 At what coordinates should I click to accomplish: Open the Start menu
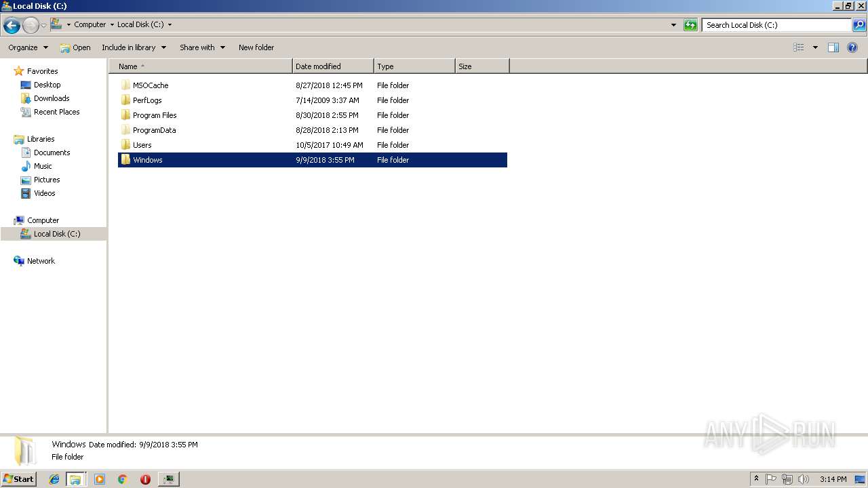pyautogui.click(x=18, y=479)
